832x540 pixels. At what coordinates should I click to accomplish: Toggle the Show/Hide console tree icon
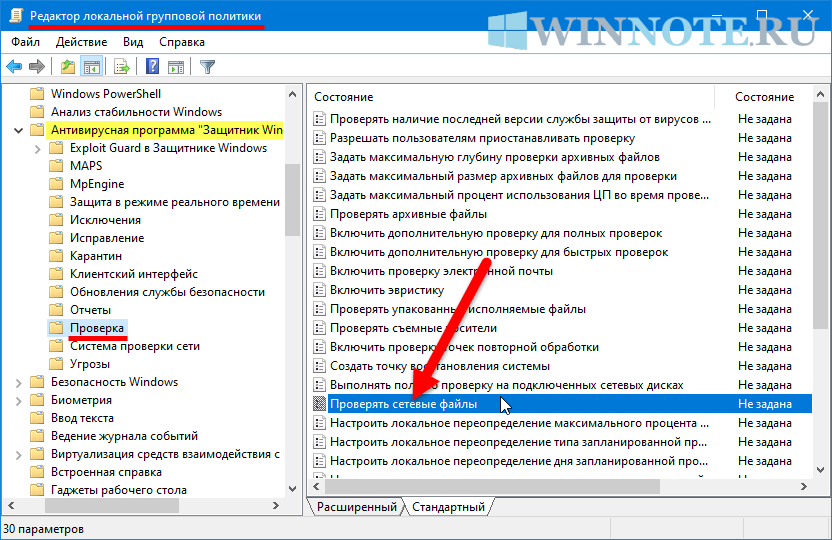[x=91, y=67]
